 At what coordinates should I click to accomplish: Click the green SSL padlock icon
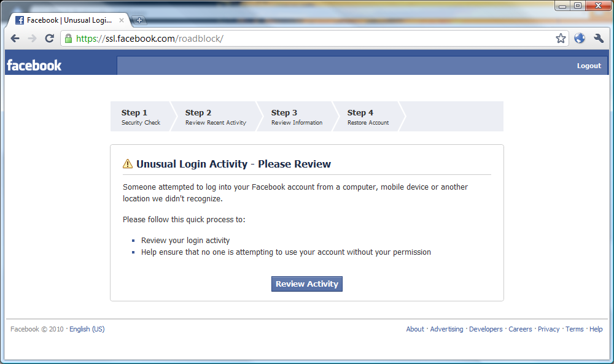tap(69, 38)
